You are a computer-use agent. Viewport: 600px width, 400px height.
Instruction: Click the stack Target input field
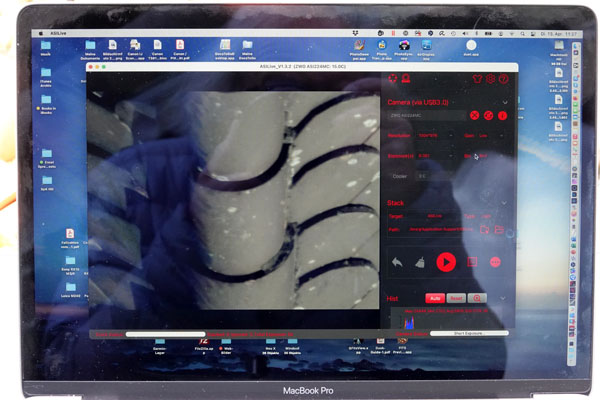[435, 216]
